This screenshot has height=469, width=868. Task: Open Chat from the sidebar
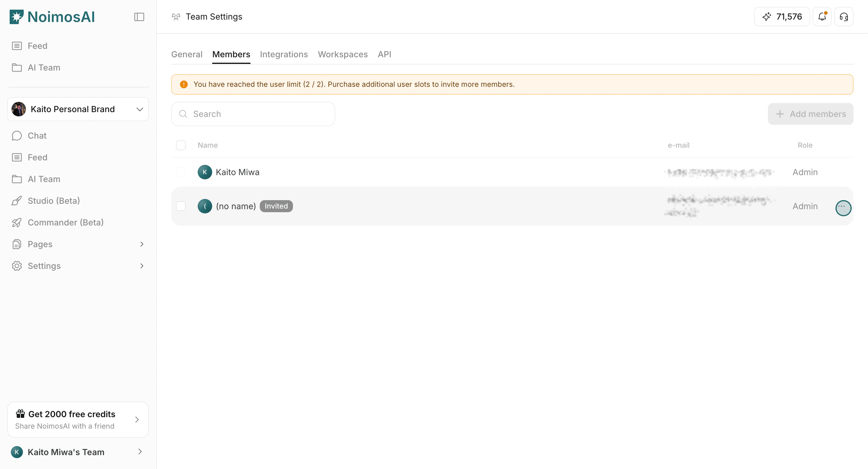(37, 136)
